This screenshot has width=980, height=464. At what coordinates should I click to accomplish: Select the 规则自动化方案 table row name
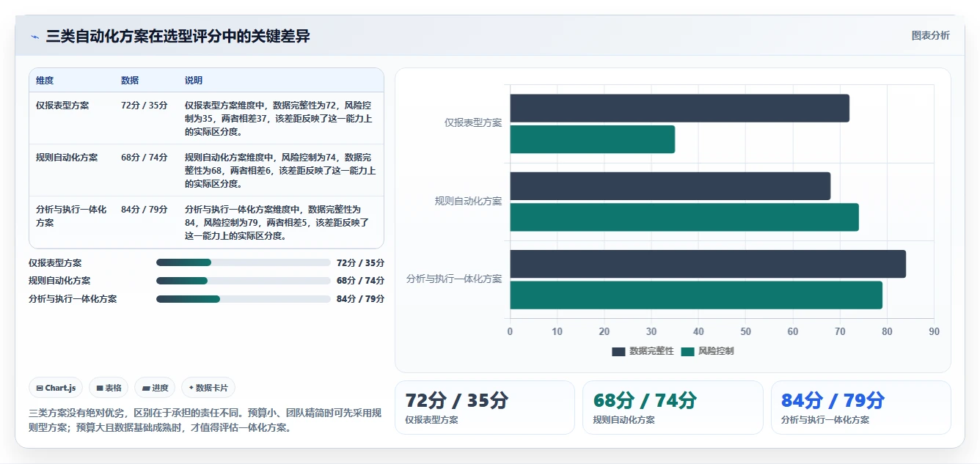67,158
